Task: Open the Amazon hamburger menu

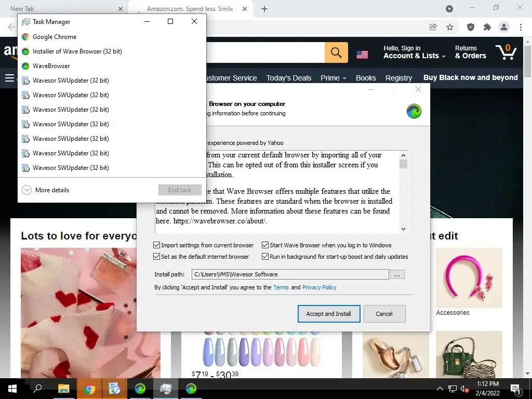Action: pos(9,78)
